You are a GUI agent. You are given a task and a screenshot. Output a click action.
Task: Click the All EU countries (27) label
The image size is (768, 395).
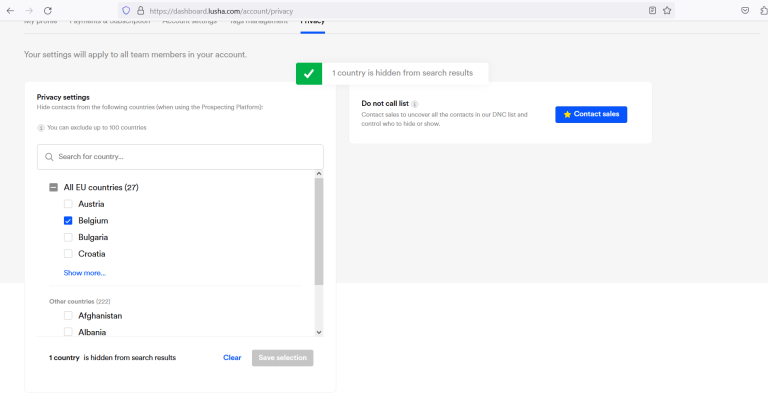click(101, 187)
